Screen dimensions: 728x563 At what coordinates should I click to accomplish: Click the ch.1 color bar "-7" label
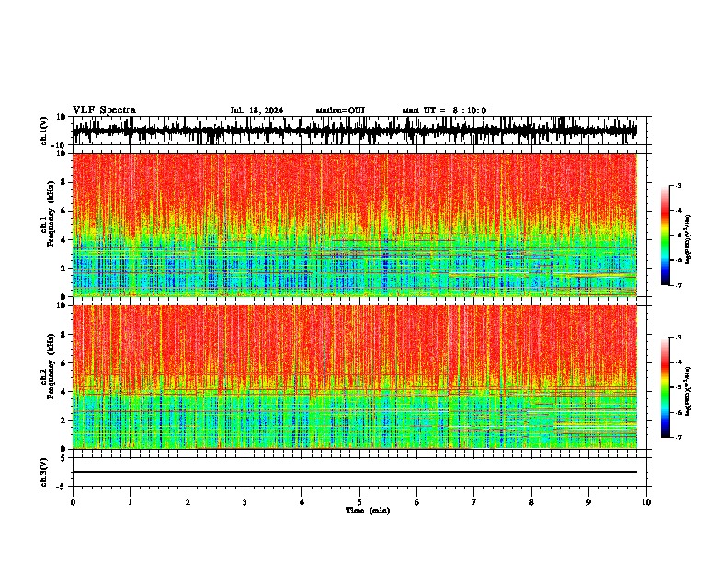pyautogui.click(x=677, y=285)
